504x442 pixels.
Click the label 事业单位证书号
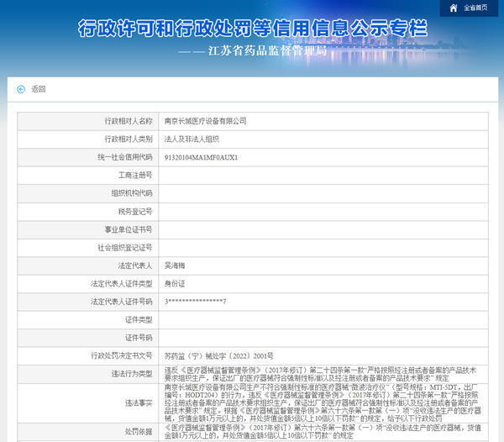click(129, 229)
